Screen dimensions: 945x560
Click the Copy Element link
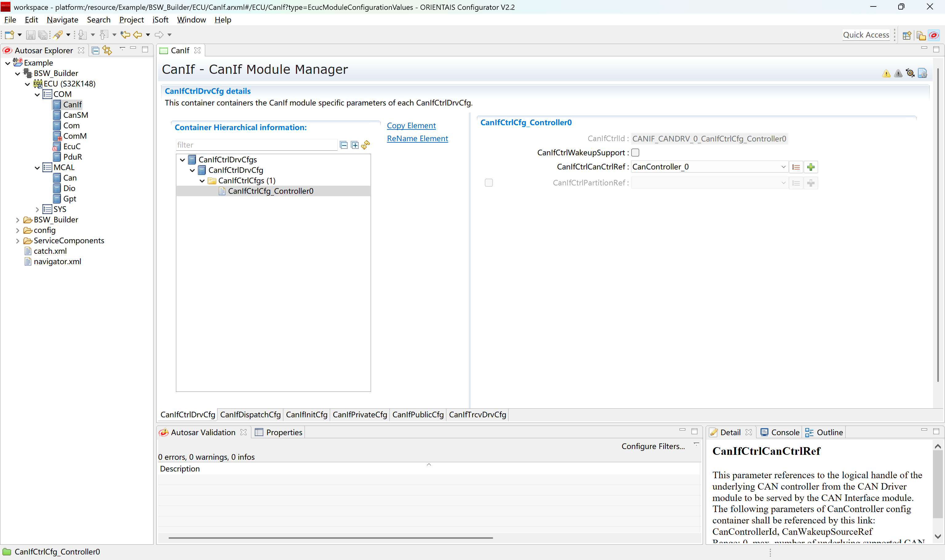coord(411,125)
